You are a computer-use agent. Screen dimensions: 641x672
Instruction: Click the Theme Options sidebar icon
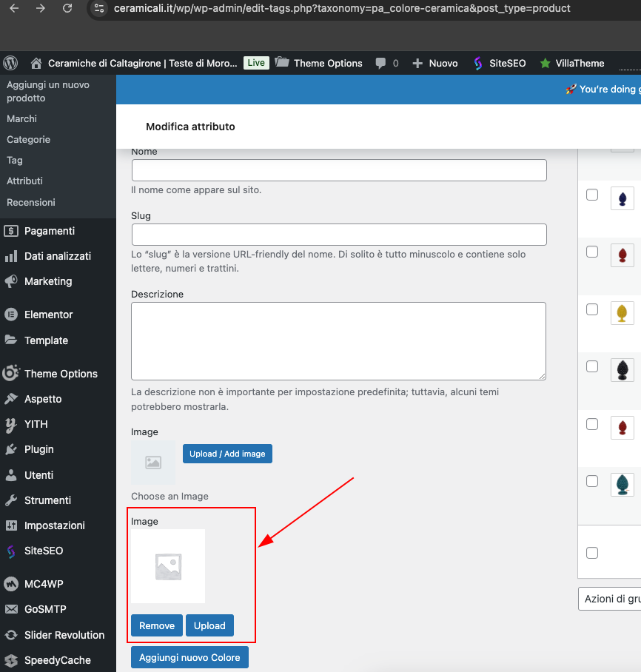(11, 373)
